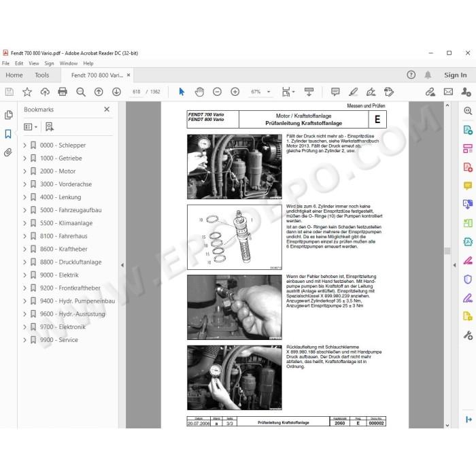Open the sign document pen icon
The width and height of the screenshot is (476, 476).
(x=371, y=92)
